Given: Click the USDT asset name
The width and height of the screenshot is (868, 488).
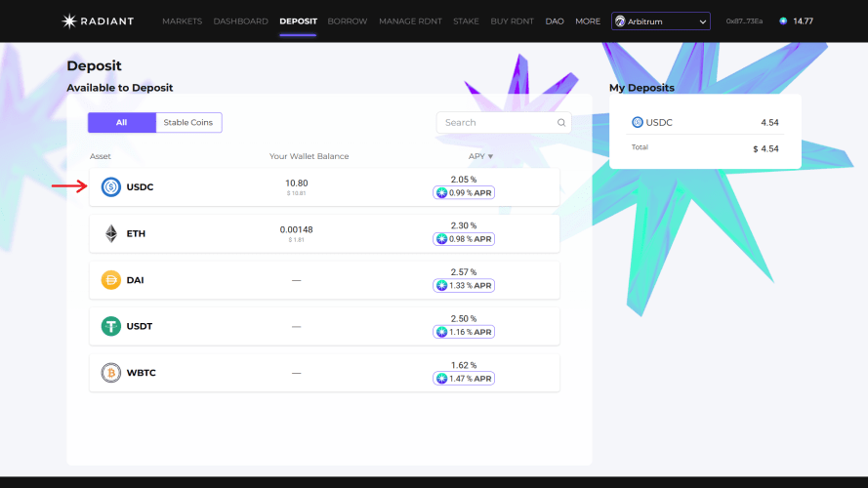Looking at the screenshot, I should [140, 326].
